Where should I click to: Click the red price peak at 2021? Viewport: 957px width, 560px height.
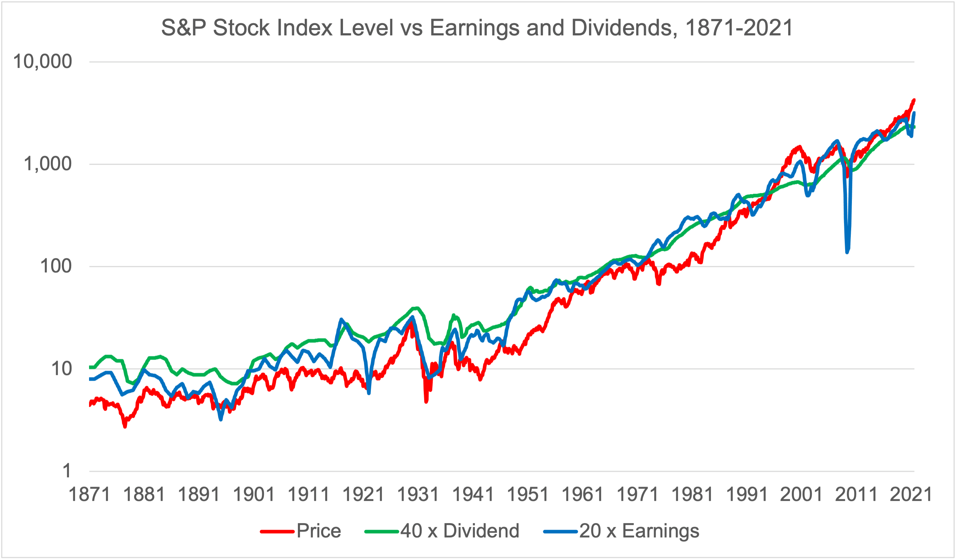914,100
